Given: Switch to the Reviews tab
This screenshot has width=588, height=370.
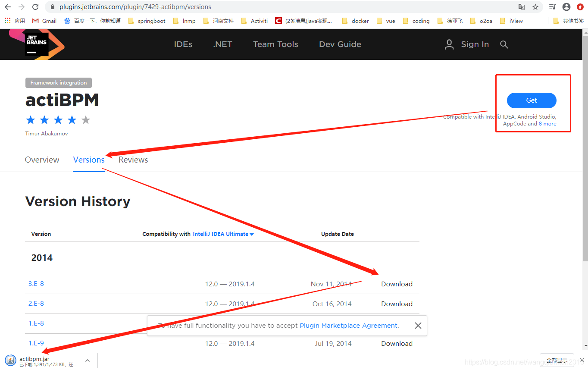Looking at the screenshot, I should [133, 160].
